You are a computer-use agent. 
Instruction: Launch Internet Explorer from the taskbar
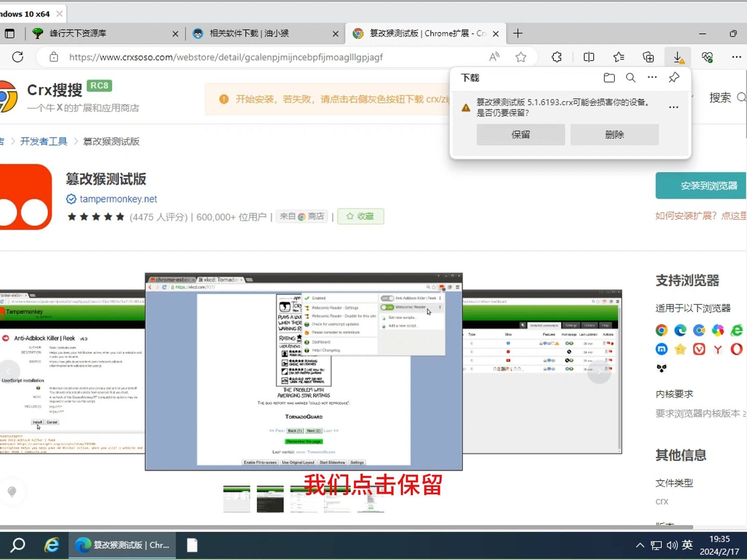pyautogui.click(x=51, y=545)
